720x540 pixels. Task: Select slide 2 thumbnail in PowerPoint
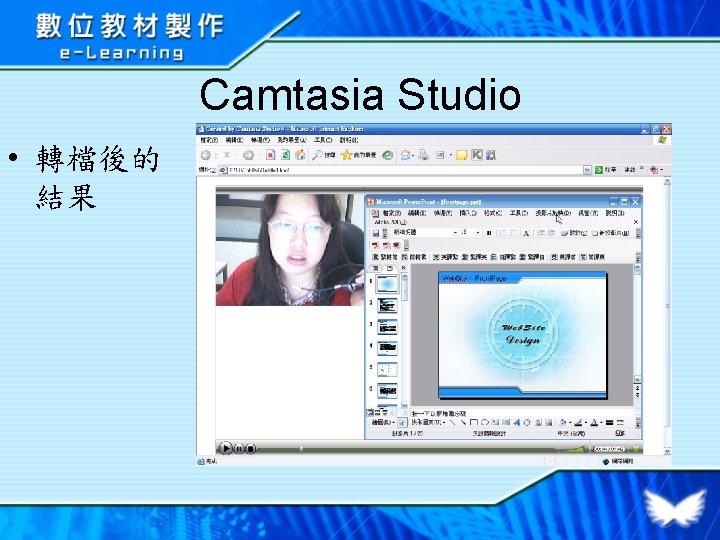387,305
